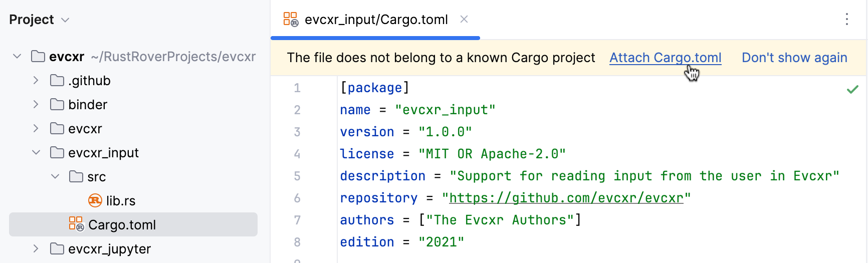Switch to the evcxr_input/Cargo.toml tab
The image size is (868, 263).
coord(376,20)
